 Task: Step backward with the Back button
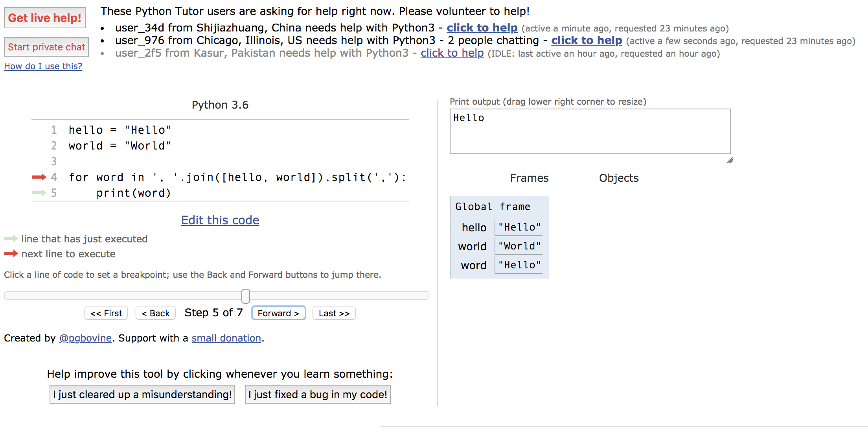pyautogui.click(x=156, y=313)
